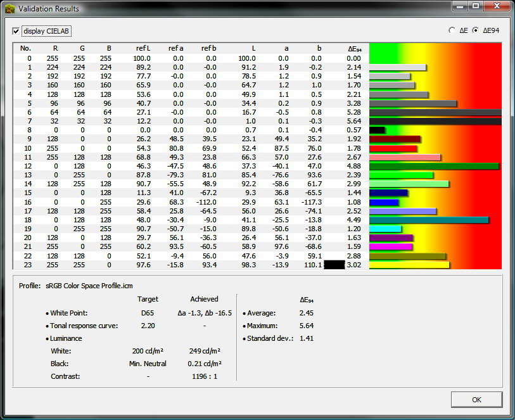Click the dark green bar in row 12

(x=434, y=167)
